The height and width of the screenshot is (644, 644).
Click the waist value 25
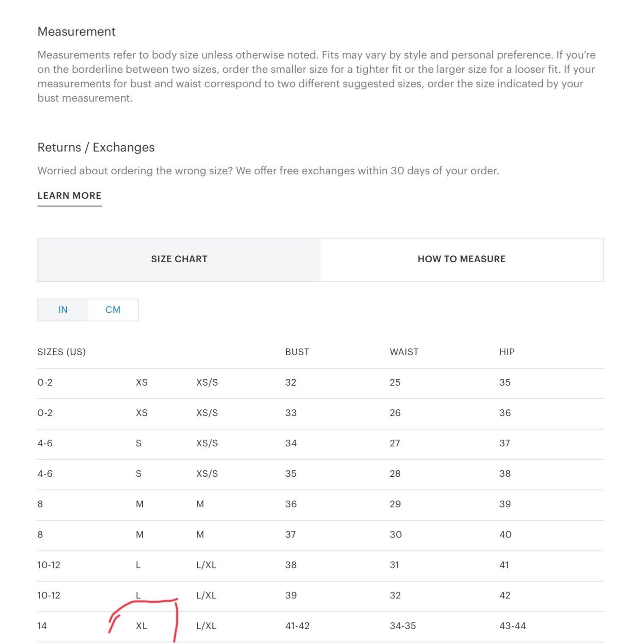[x=395, y=383]
